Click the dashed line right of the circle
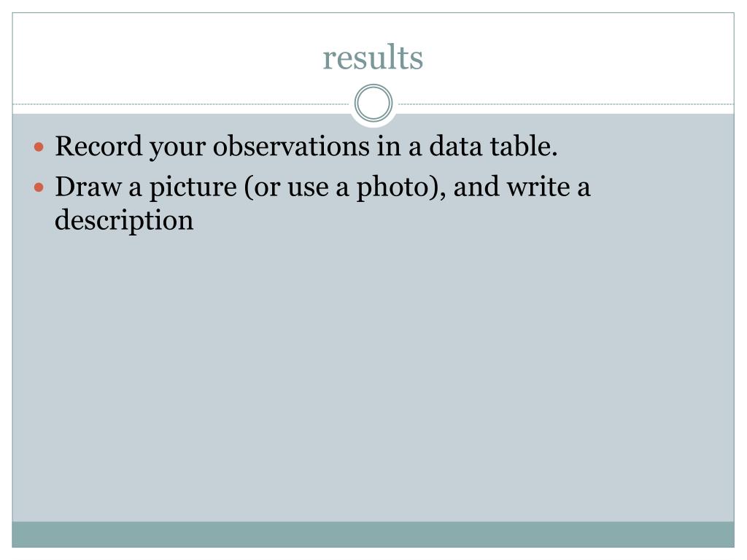This screenshot has height=560, width=747. tap(566, 104)
